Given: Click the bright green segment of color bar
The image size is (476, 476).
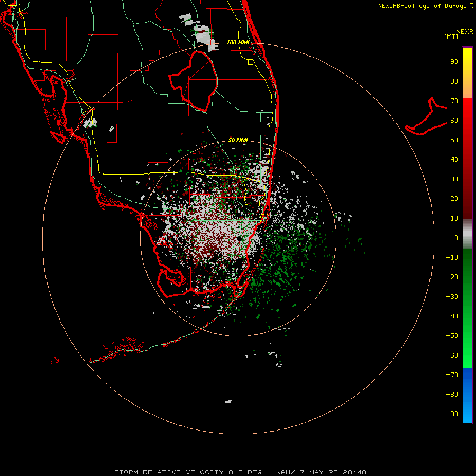Looking at the screenshot, I should point(467,343).
